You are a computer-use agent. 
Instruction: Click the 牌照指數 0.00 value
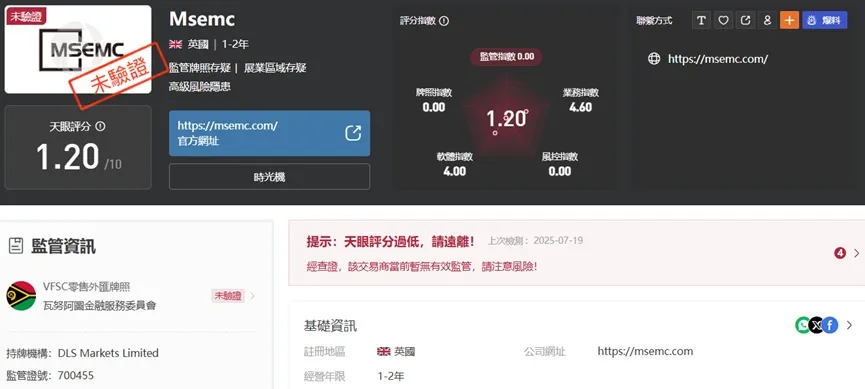click(434, 107)
